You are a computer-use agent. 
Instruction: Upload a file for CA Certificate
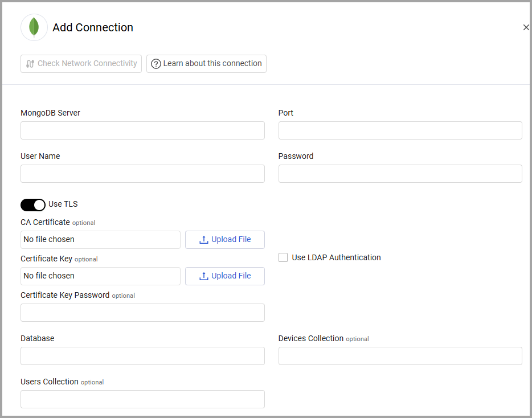click(x=225, y=240)
